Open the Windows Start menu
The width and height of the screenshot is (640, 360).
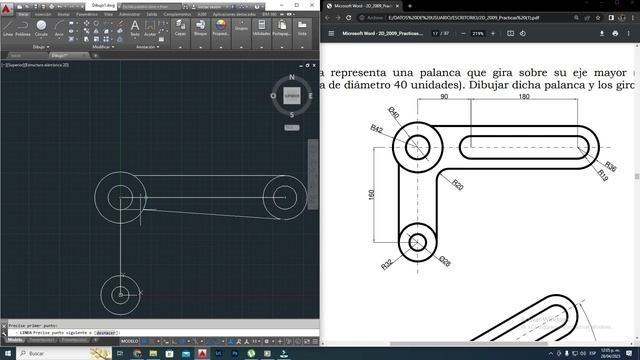click(8, 353)
